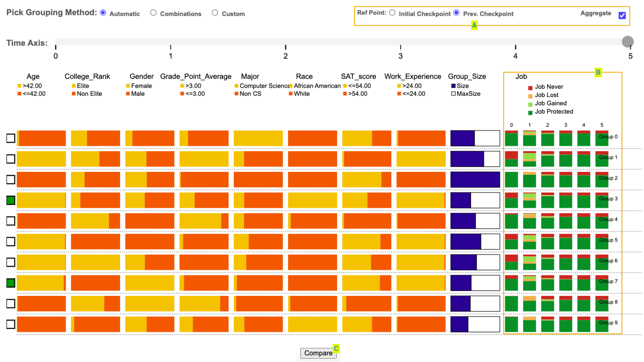The image size is (644, 362).
Task: Check the Group 9 row checkbox
Action: point(11,324)
